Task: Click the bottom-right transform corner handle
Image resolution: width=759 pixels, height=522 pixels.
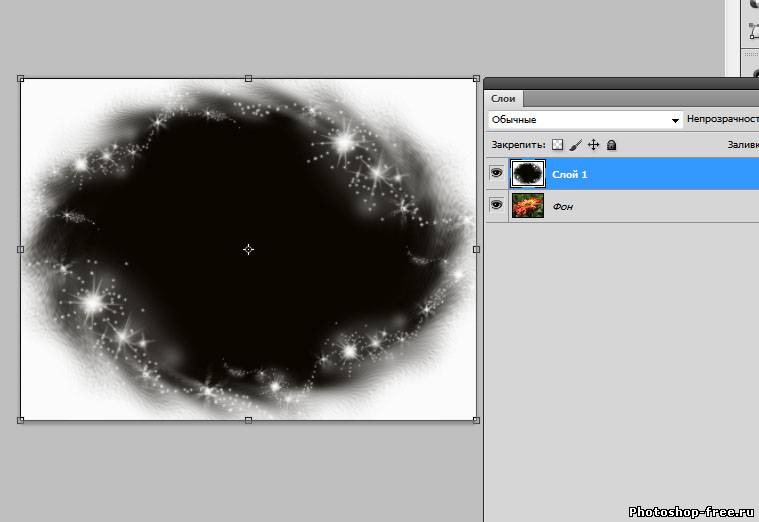Action: [x=476, y=420]
